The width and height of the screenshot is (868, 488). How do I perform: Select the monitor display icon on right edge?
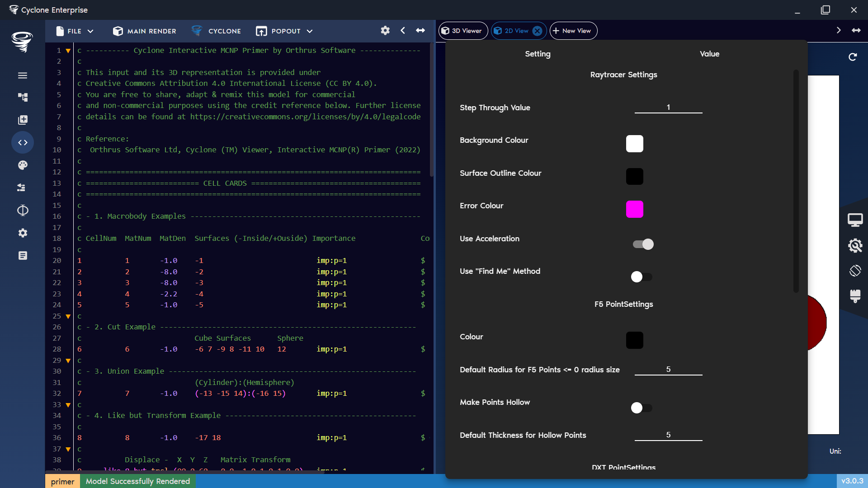coord(856,220)
